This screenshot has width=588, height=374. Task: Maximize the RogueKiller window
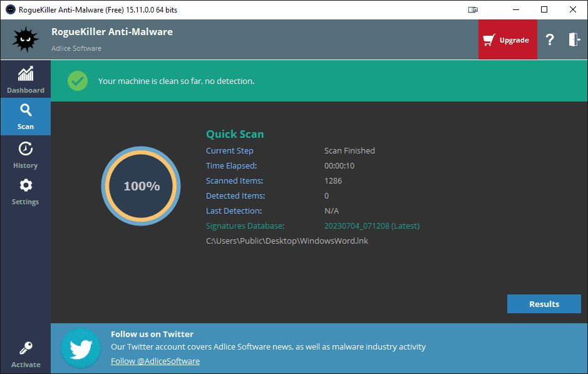pyautogui.click(x=544, y=10)
